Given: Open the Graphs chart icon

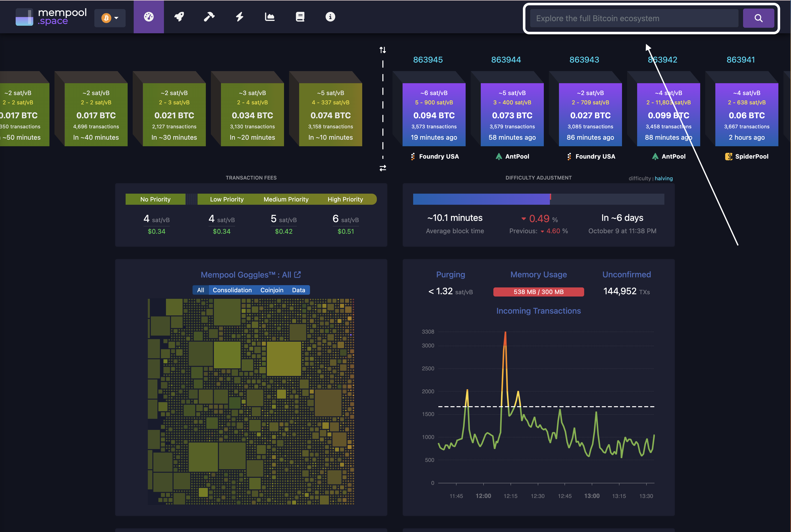Looking at the screenshot, I should click(x=270, y=17).
